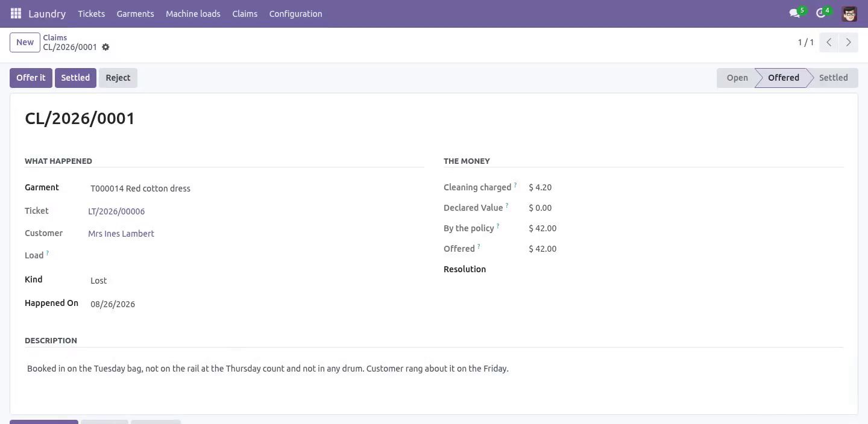Show help tooltip for Cleaning charged
Image resolution: width=868 pixels, height=424 pixels.
(515, 185)
